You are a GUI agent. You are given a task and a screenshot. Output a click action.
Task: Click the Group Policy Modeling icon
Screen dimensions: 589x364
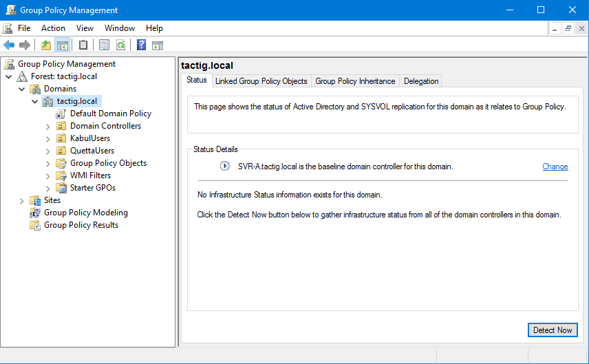pyautogui.click(x=35, y=213)
